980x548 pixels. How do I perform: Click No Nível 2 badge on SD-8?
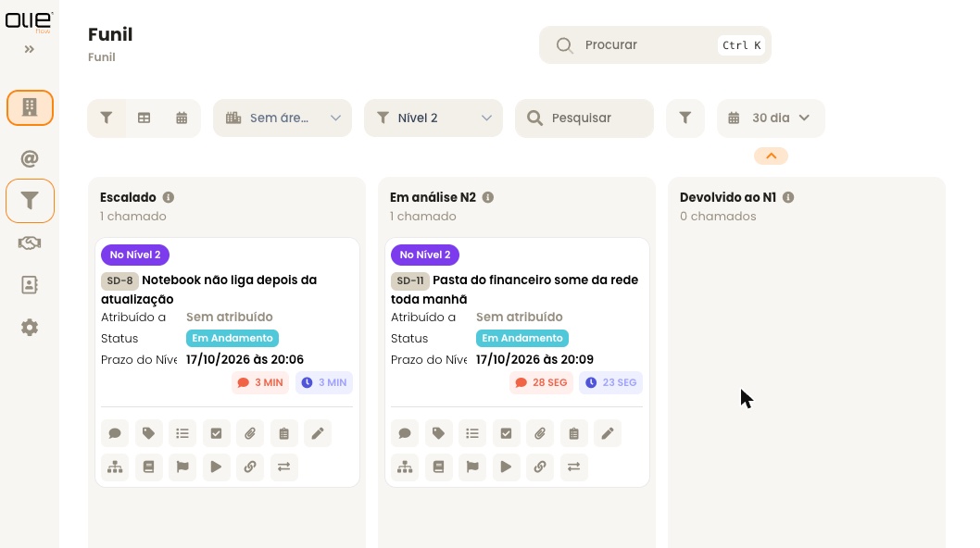[x=135, y=255]
